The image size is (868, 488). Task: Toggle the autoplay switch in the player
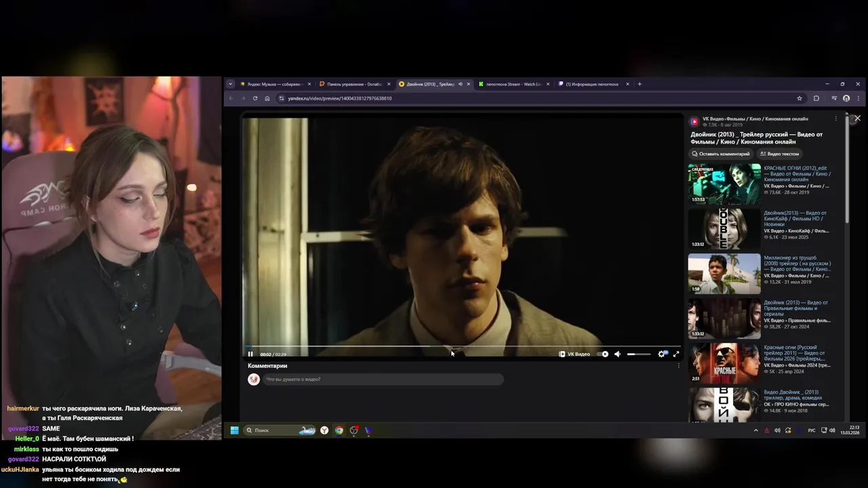click(604, 354)
